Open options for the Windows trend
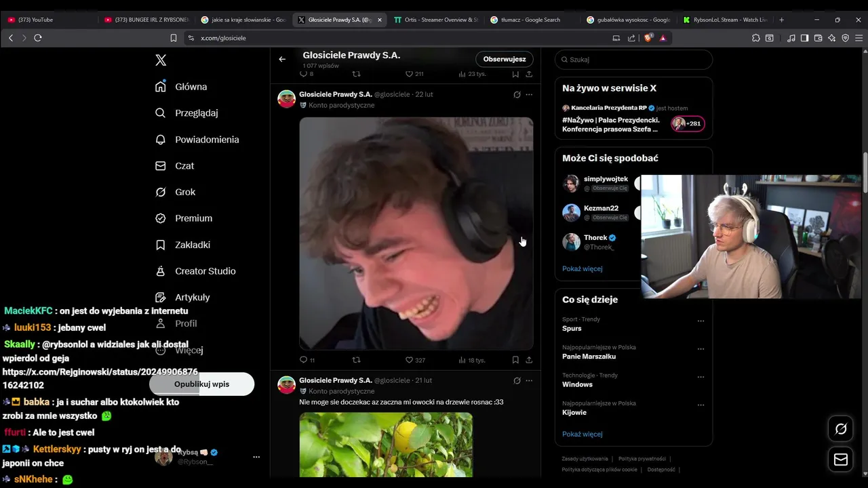The width and height of the screenshot is (868, 488). 701,377
